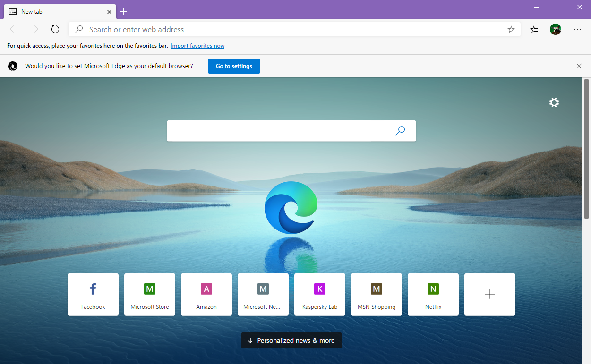The width and height of the screenshot is (591, 364).
Task: Add this page to favorites with the star
Action: pos(511,29)
